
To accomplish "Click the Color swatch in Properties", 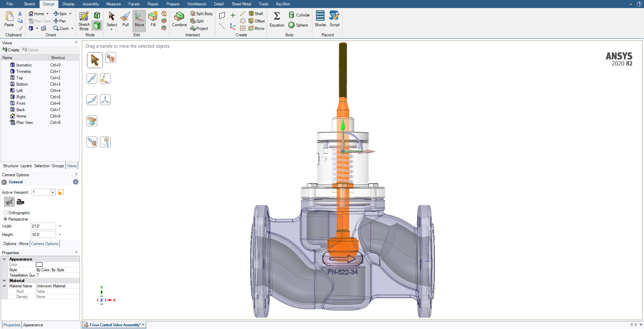I will 39,265.
